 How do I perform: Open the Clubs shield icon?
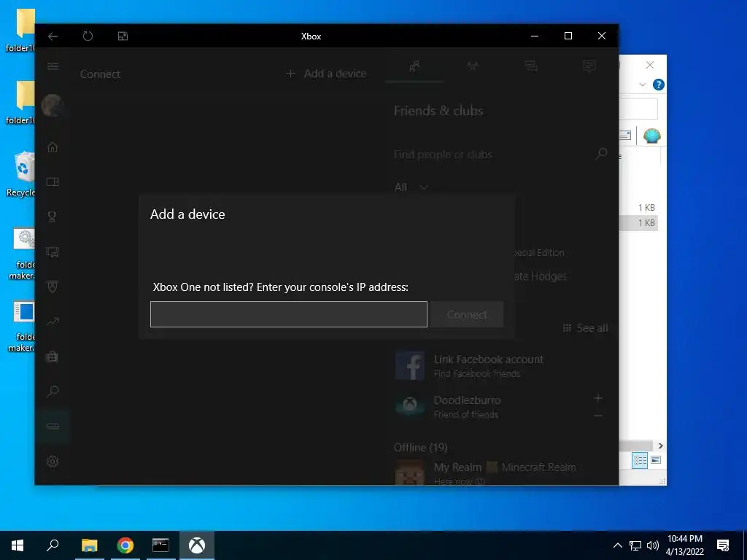coord(53,287)
